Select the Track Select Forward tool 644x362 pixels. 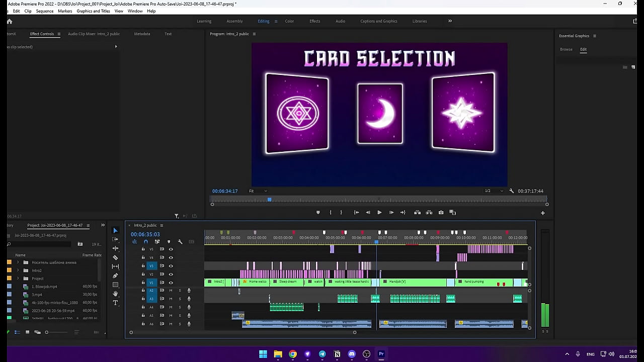pyautogui.click(x=115, y=239)
